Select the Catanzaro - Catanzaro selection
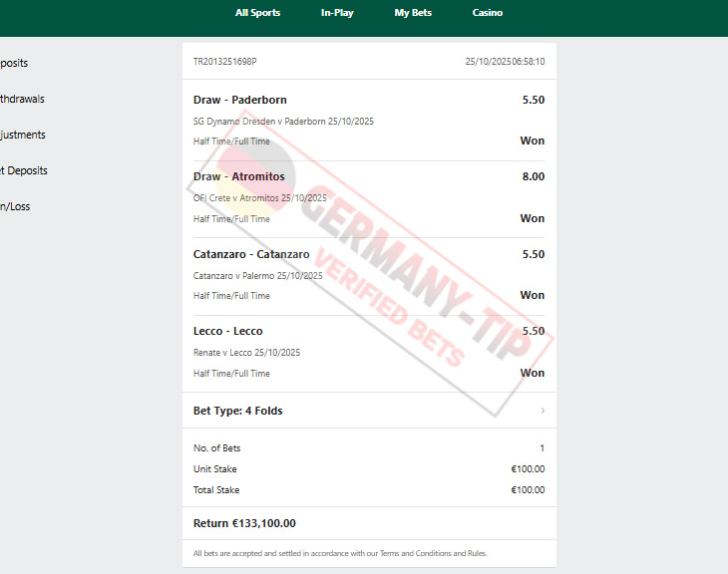 click(251, 254)
